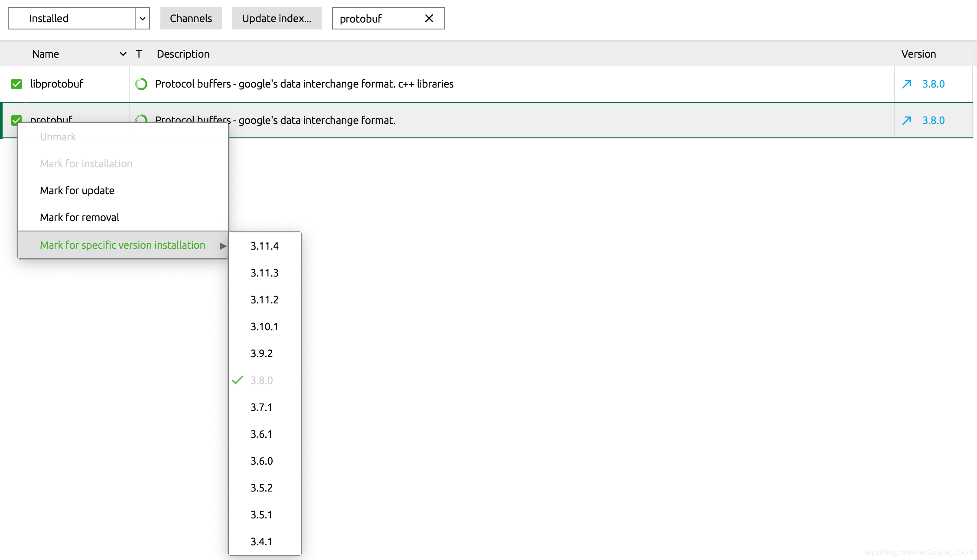Viewport: 977px width, 560px height.
Task: Select Mark for specific version installation
Action: point(123,245)
